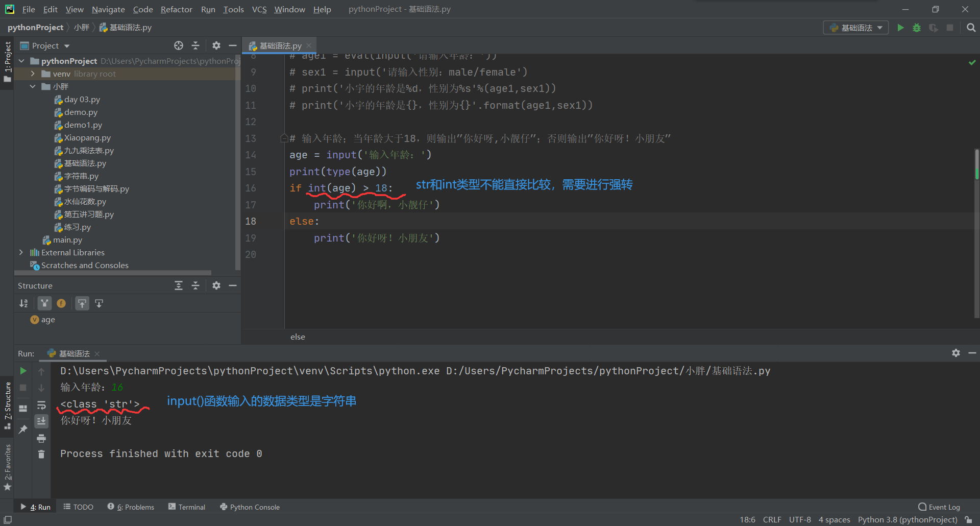The width and height of the screenshot is (980, 526).
Task: Open Run panel settings gear
Action: (x=956, y=353)
